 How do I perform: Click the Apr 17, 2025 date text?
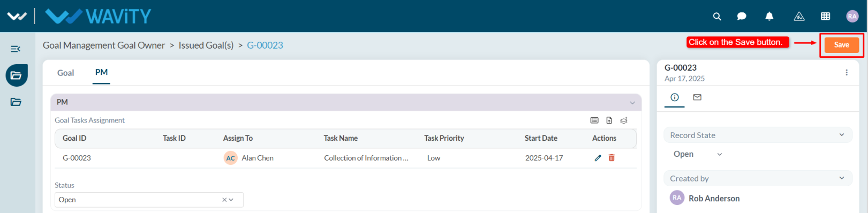684,79
